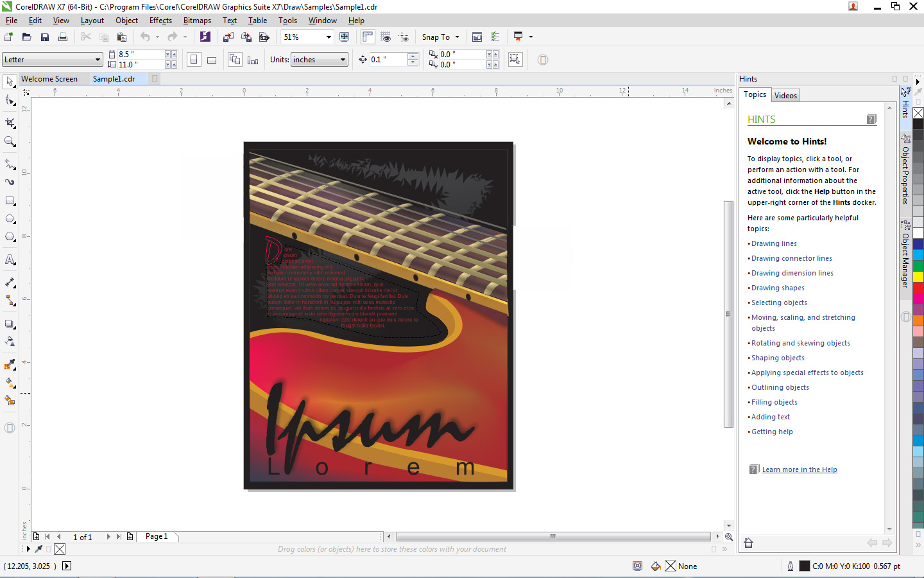Select the Polygon tool

coord(10,237)
